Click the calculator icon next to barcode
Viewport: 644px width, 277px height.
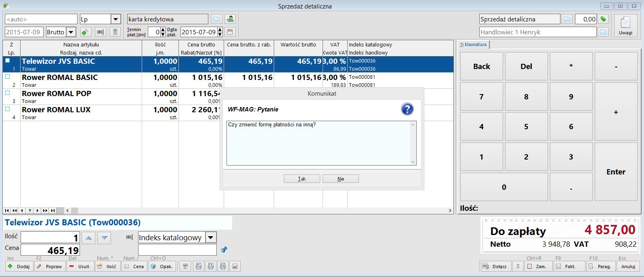click(x=115, y=32)
